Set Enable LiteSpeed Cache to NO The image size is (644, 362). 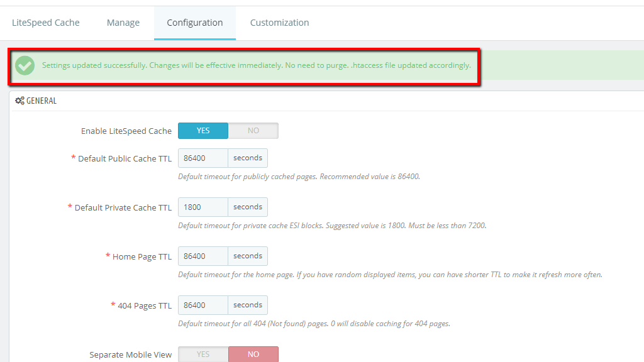pyautogui.click(x=253, y=131)
